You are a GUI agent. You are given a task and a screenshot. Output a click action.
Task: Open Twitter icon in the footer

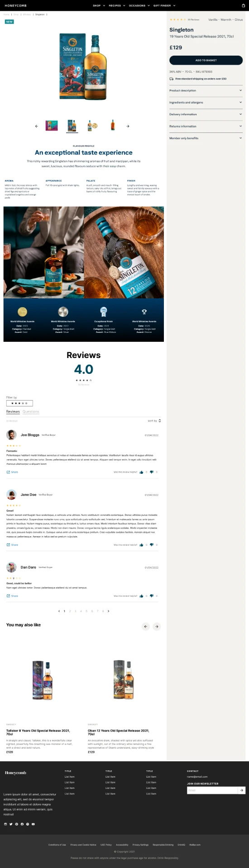tap(11, 824)
